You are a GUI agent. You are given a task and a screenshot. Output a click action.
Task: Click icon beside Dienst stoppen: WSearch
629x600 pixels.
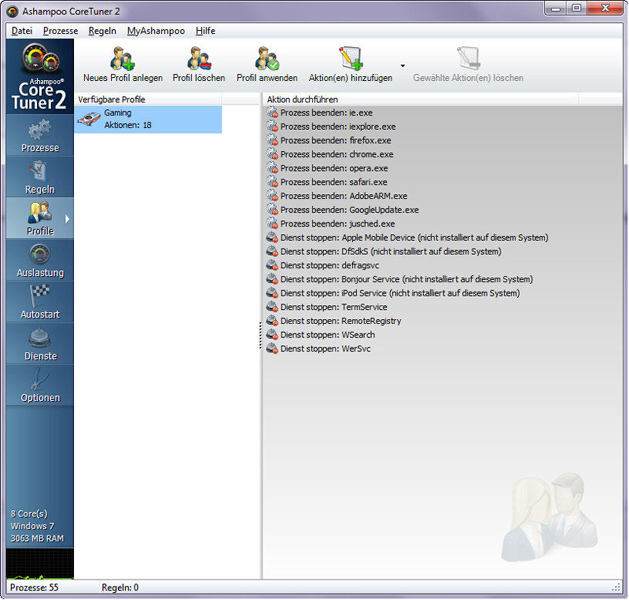tap(272, 334)
